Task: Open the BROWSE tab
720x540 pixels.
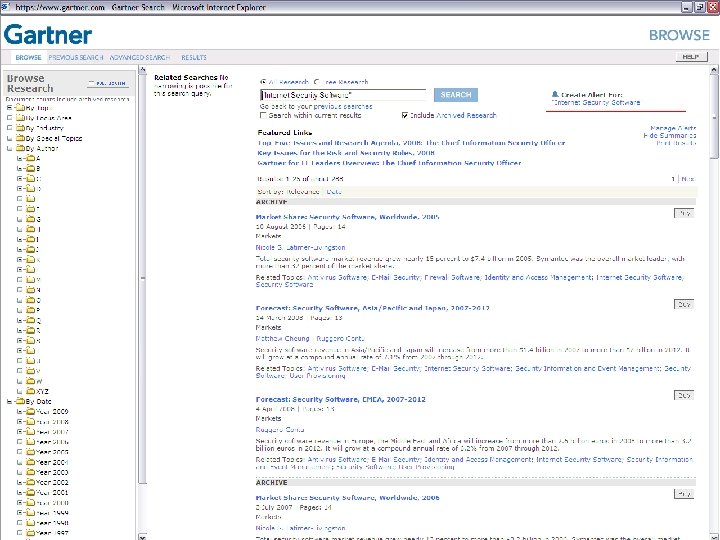Action: pyautogui.click(x=28, y=57)
